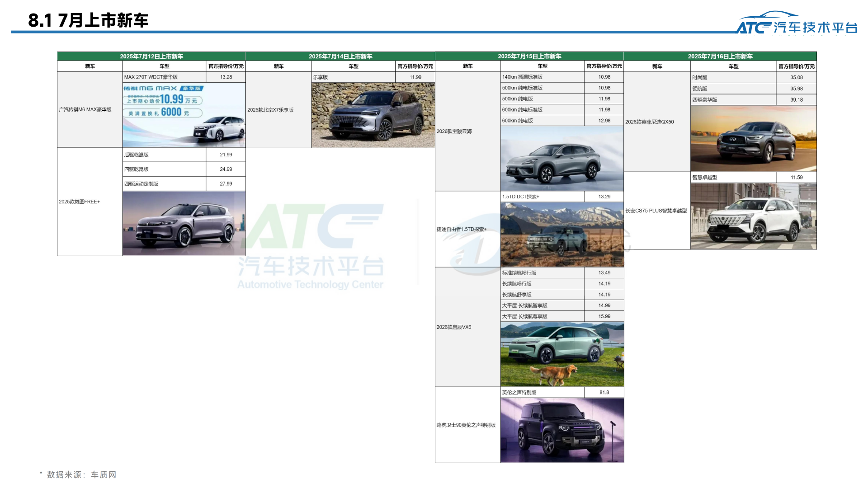Select header 2025年7月12日上市新车

(151, 56)
